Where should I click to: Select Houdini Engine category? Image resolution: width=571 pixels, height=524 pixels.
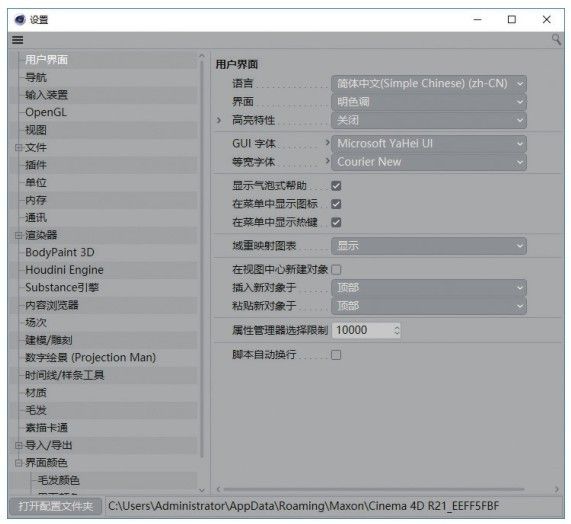tap(64, 270)
